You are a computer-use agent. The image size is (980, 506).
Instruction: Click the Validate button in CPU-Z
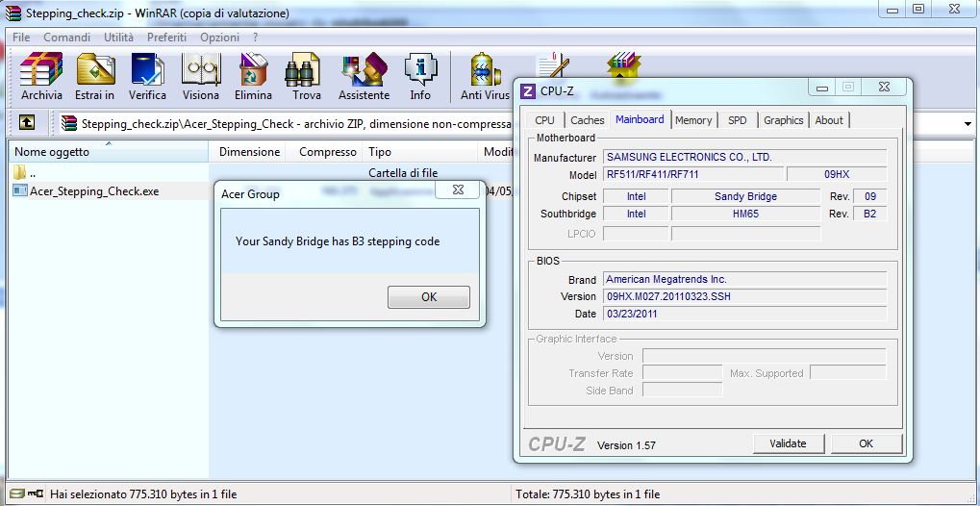[x=788, y=443]
